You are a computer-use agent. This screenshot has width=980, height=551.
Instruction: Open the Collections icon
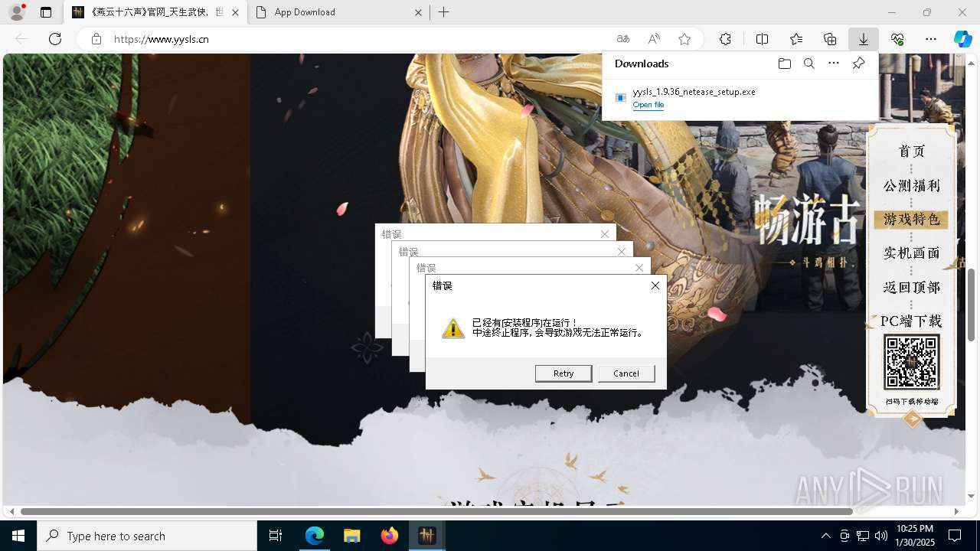pos(830,39)
